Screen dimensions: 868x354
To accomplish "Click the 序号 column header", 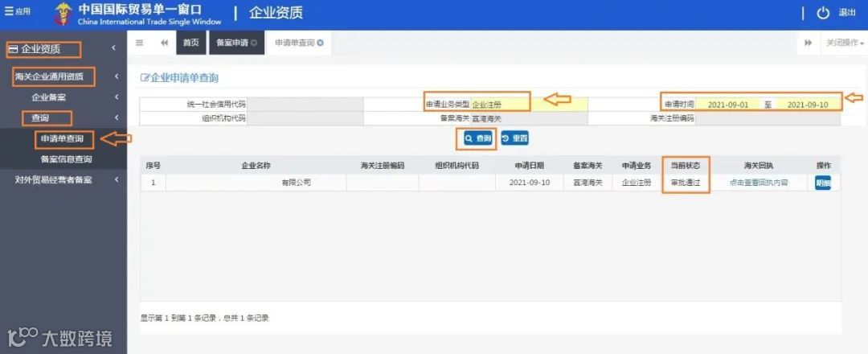I will tap(154, 166).
